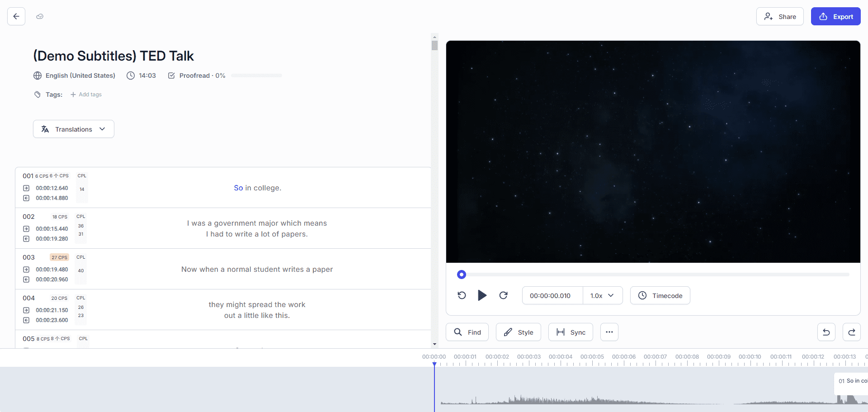Open the more options ellipsis menu
Viewport: 868px width, 412px height.
[x=609, y=332]
